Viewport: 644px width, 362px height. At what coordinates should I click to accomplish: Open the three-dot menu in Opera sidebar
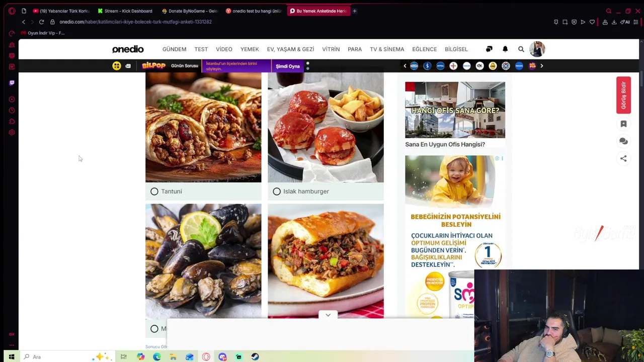12,345
